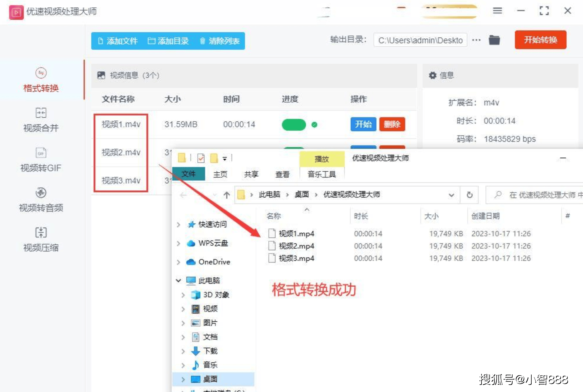Toggle fullscreen with the title bar expand icon
The height and width of the screenshot is (392, 583).
pyautogui.click(x=544, y=11)
